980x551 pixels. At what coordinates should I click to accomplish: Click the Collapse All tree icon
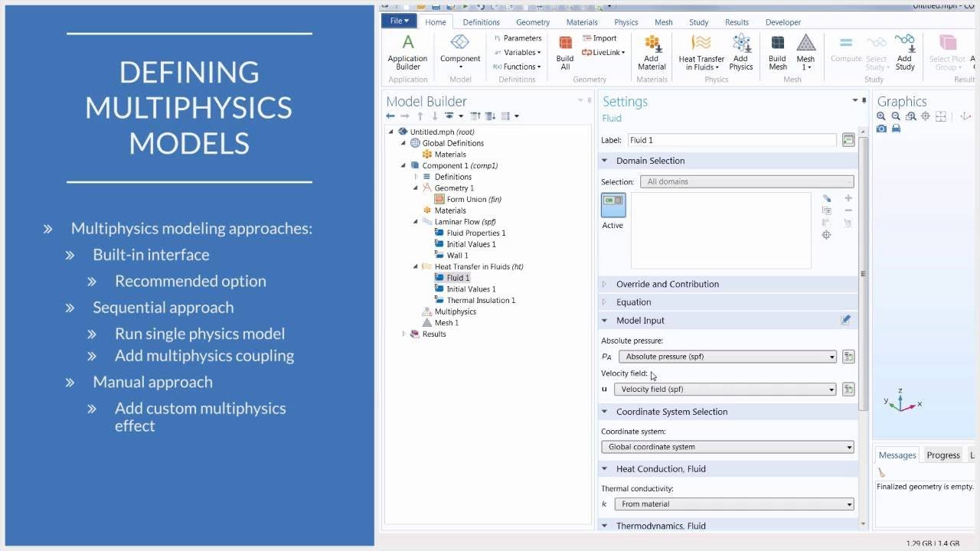[475, 116]
